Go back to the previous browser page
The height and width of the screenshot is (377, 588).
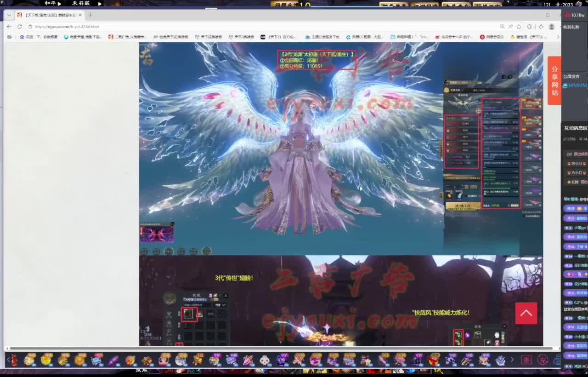pos(9,27)
